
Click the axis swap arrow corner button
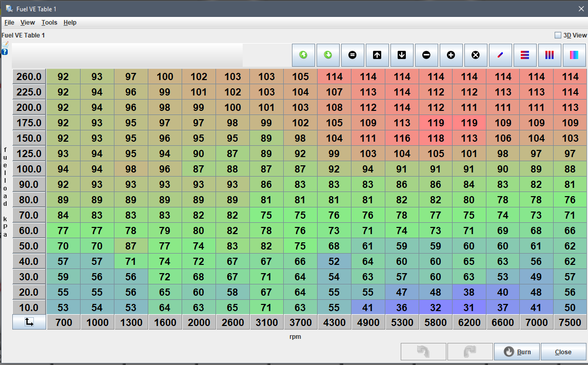coord(29,322)
